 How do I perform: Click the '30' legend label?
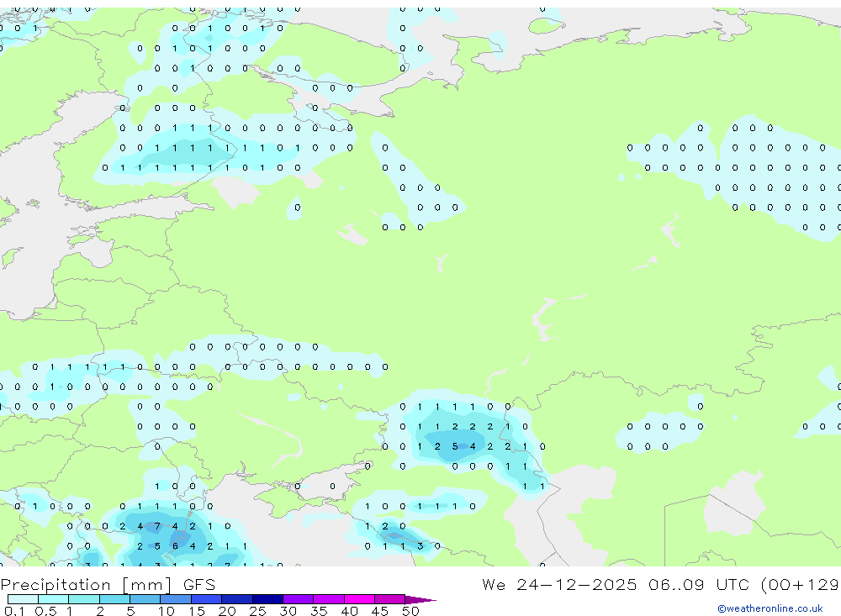[288, 611]
